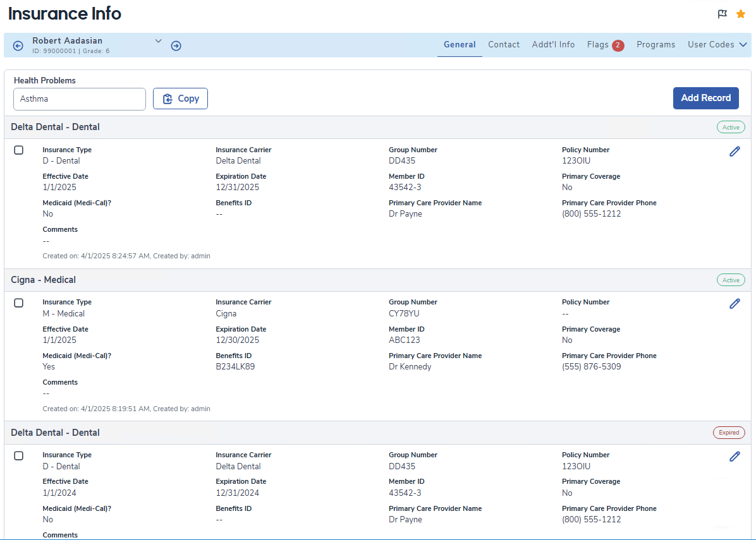Click created on 8:19:51 AM timestamp line
Image resolution: width=756 pixels, height=540 pixels.
126,409
